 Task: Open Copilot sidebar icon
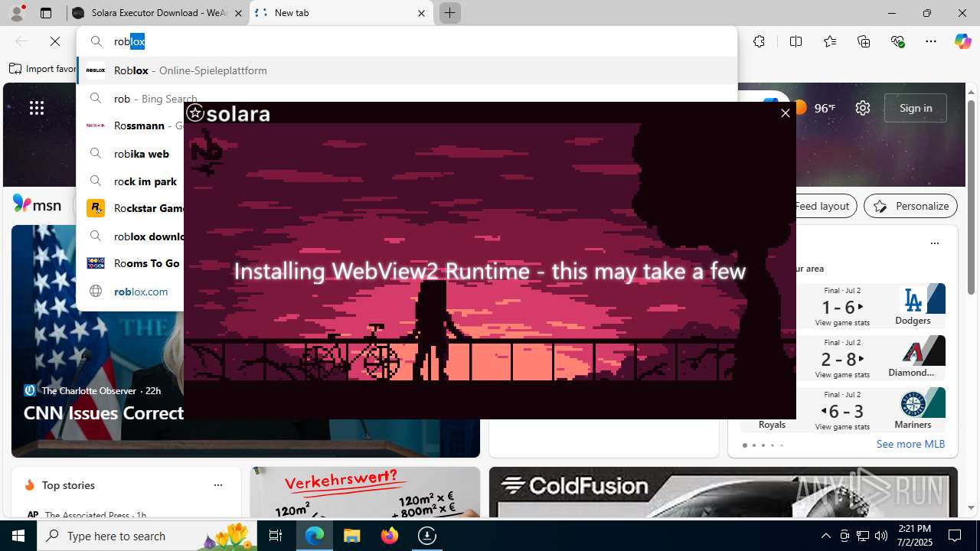click(962, 41)
